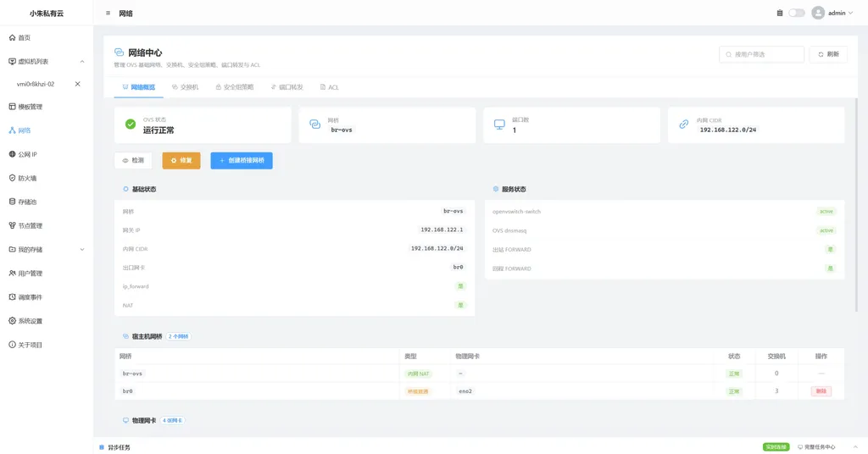Open 公网 IP globe icon
This screenshot has height=454, width=868.
(12, 154)
